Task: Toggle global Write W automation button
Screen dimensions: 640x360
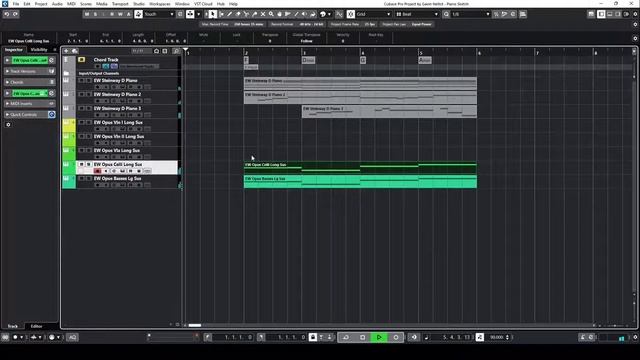Action: 120,14
